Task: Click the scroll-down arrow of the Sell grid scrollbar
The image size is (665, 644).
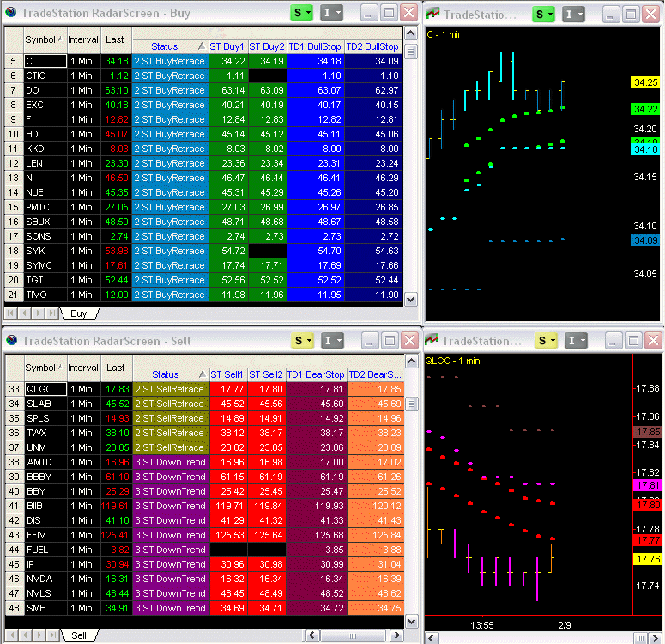Action: (x=411, y=622)
